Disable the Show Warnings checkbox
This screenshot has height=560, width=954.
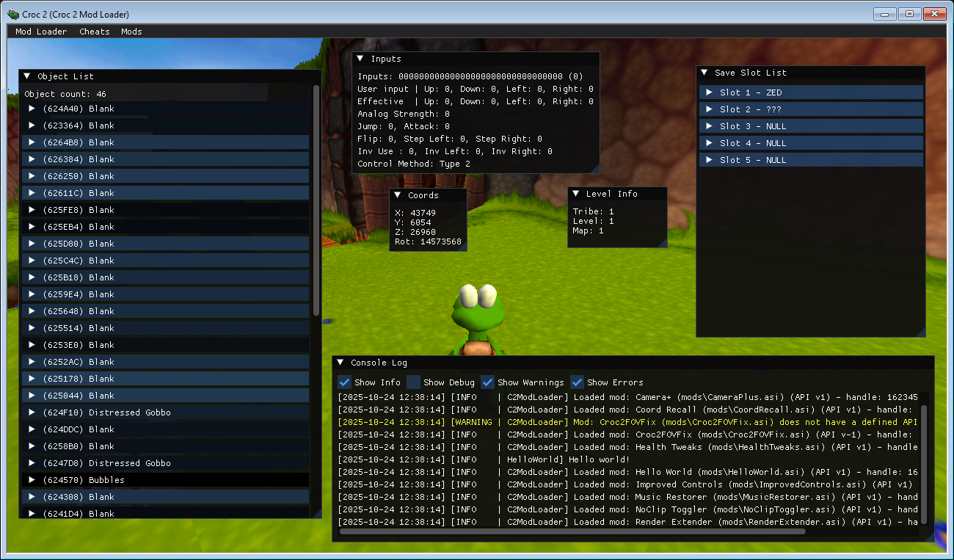tap(487, 382)
